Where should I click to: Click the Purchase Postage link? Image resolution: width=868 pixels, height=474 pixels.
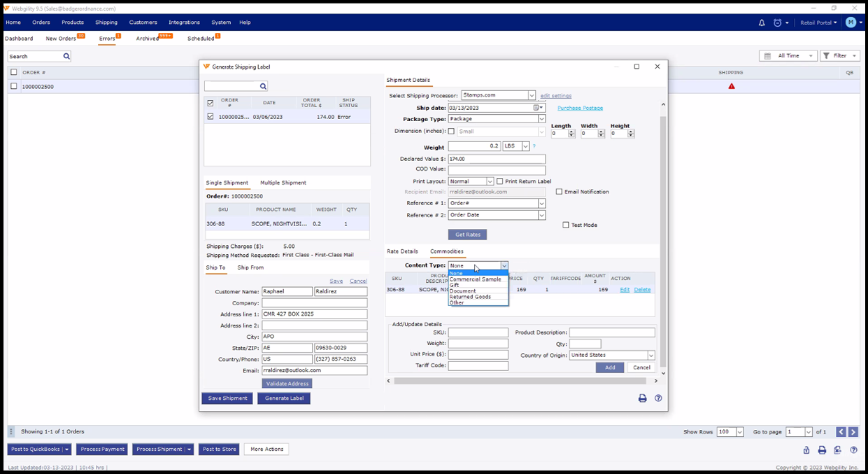(580, 108)
